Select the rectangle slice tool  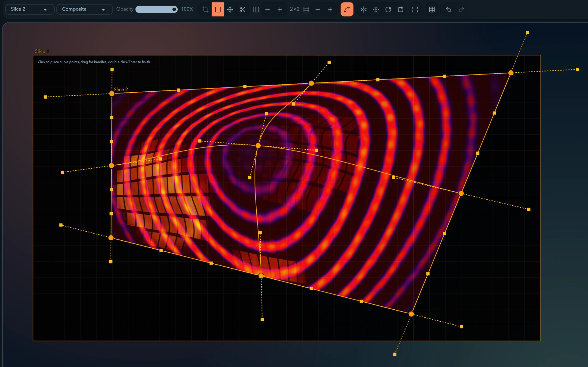point(218,10)
